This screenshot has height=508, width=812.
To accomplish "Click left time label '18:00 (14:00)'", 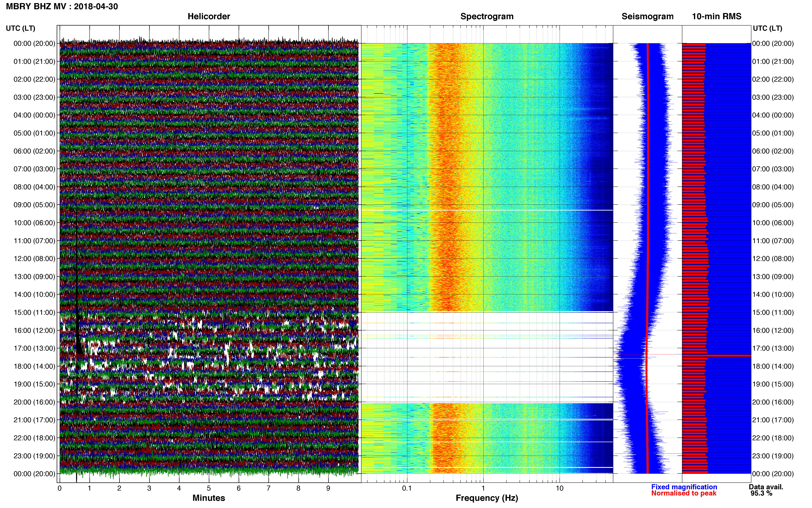I will (34, 366).
